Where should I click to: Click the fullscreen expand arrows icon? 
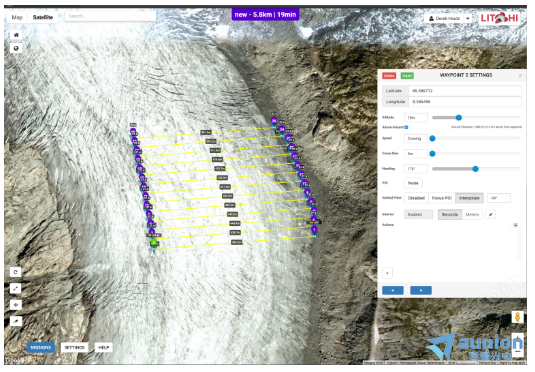coord(15,289)
